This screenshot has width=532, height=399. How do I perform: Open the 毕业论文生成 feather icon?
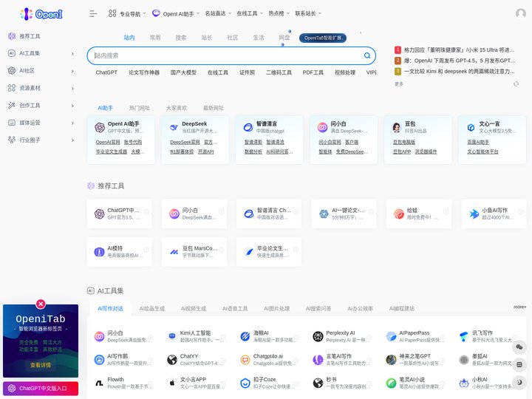tap(249, 252)
